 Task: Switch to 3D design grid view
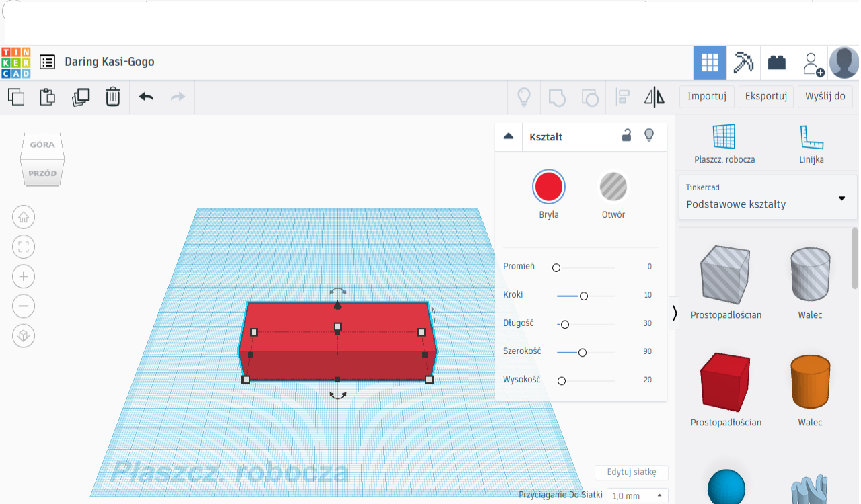click(x=710, y=63)
